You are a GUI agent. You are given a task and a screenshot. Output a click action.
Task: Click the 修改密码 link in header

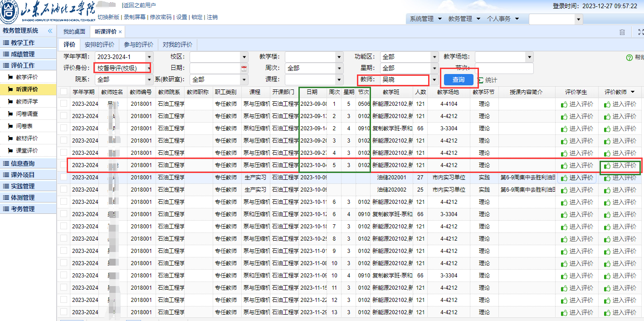point(161,17)
